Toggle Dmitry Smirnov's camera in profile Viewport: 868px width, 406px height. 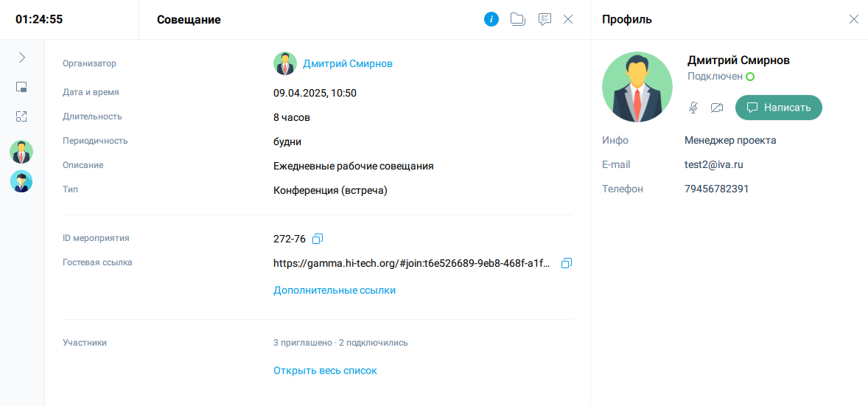[717, 108]
